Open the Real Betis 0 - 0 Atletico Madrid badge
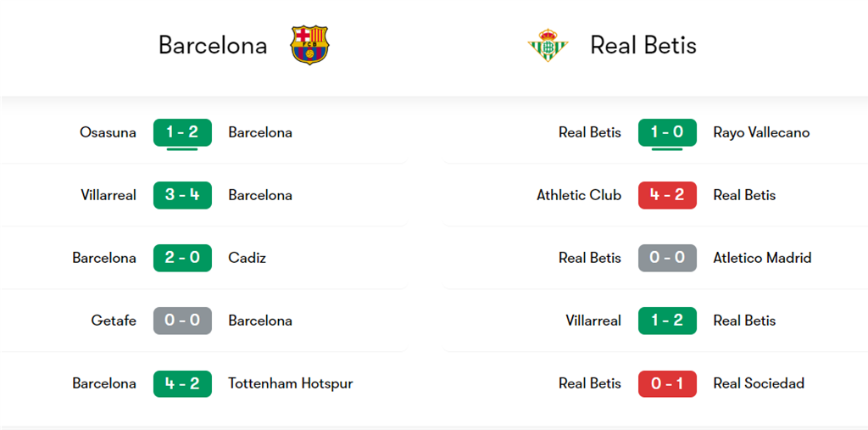The image size is (868, 430). coord(667,258)
